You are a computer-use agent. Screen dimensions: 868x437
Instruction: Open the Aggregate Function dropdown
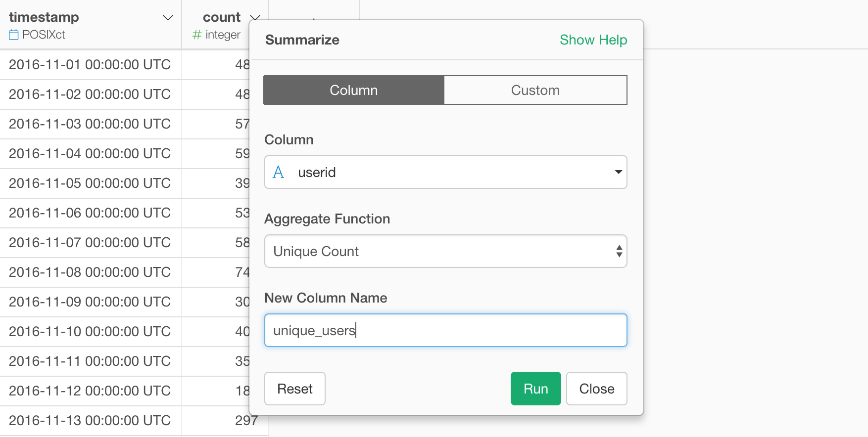(446, 251)
